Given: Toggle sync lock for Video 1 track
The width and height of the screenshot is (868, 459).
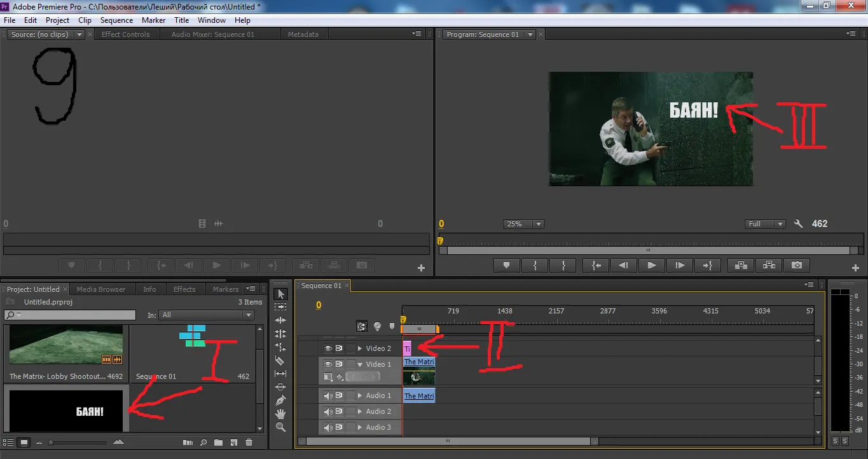Looking at the screenshot, I should click(339, 364).
